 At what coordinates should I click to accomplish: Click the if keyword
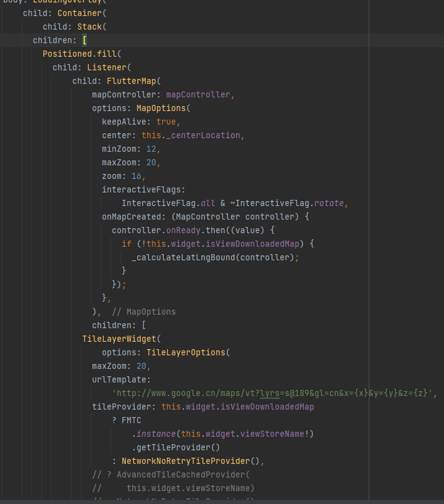click(127, 244)
